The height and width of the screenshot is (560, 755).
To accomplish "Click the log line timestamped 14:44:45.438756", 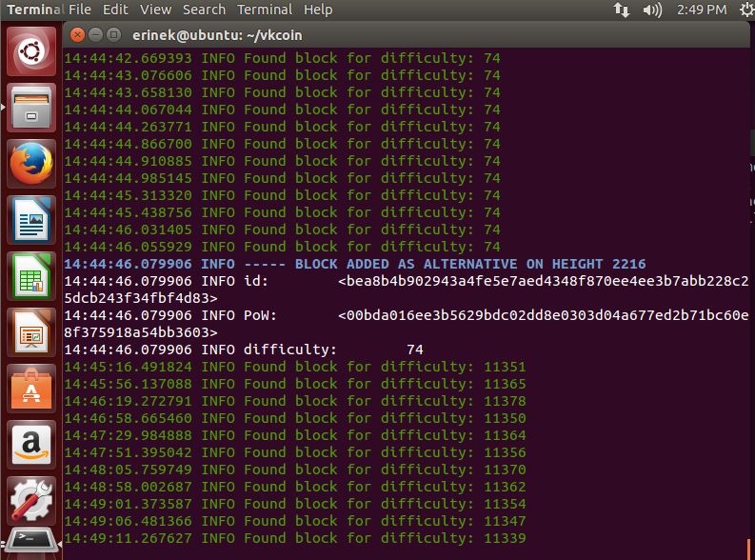I will tap(282, 212).
